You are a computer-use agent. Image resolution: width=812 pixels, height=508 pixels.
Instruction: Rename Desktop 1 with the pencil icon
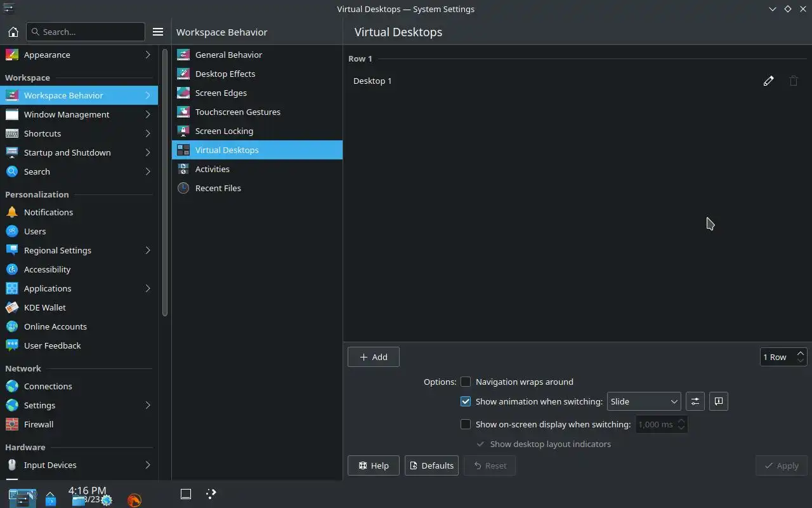click(x=768, y=81)
